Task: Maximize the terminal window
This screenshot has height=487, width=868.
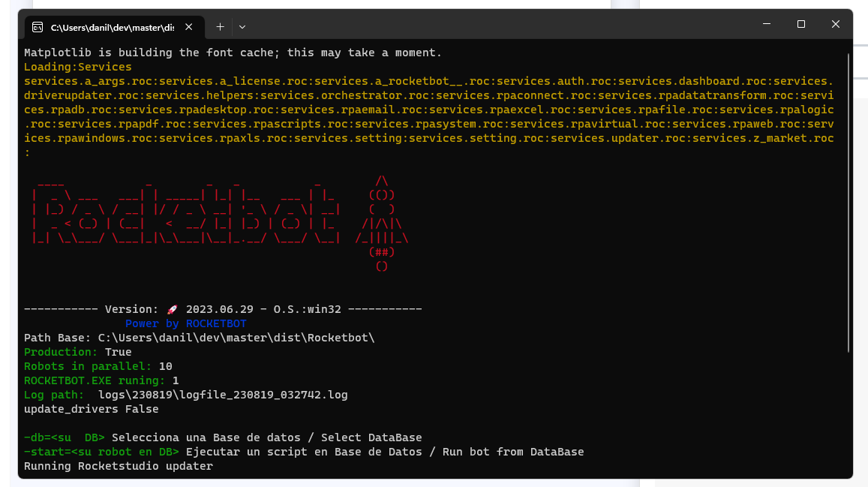Action: coord(801,24)
